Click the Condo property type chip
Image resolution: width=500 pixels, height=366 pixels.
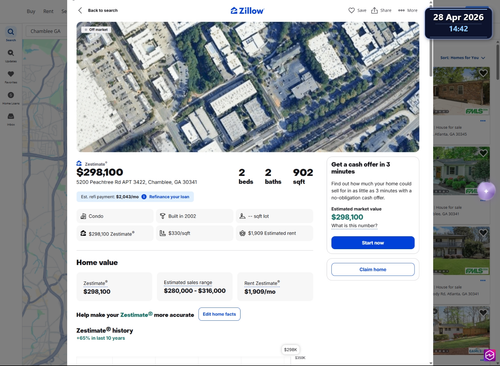115,216
